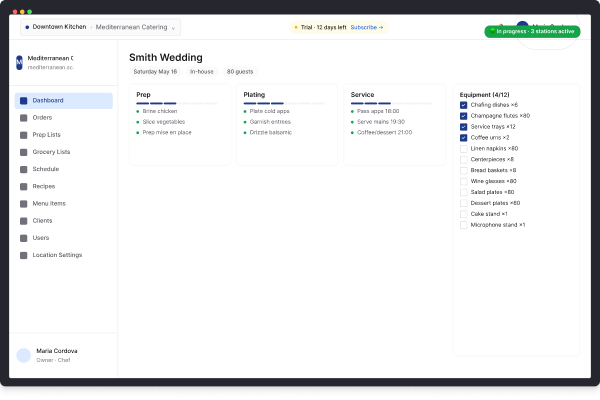Tick the Microphone stand ×1 checkbox
Image resolution: width=600 pixels, height=400 pixels.
coord(463,225)
